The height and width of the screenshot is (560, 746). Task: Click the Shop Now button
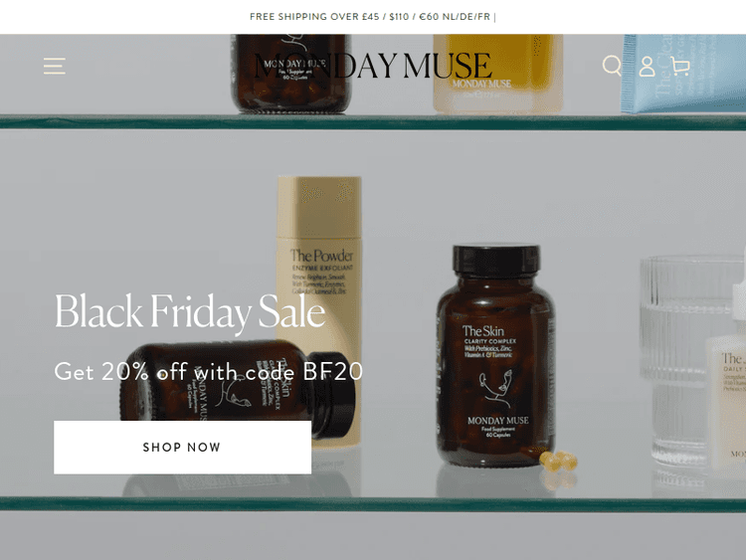tap(183, 447)
